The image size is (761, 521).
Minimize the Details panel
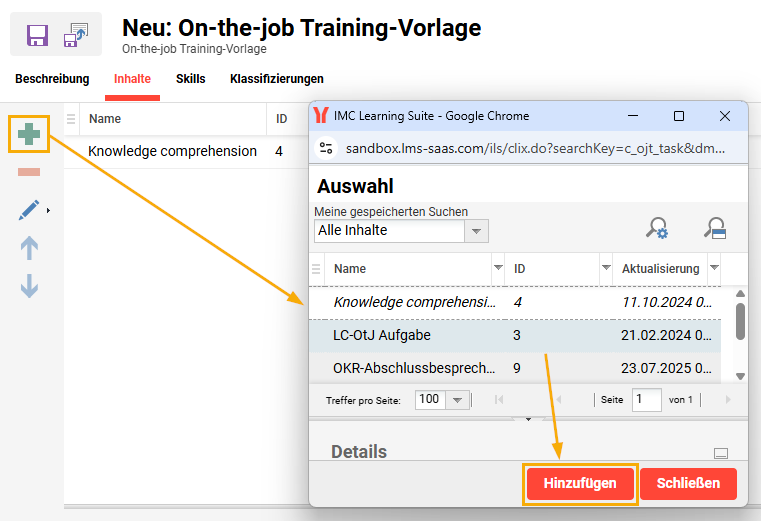(721, 452)
